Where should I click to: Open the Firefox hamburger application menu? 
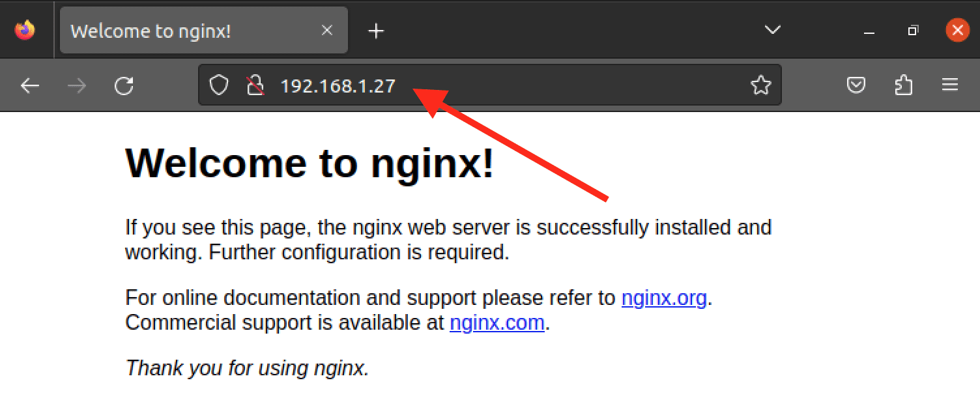950,85
